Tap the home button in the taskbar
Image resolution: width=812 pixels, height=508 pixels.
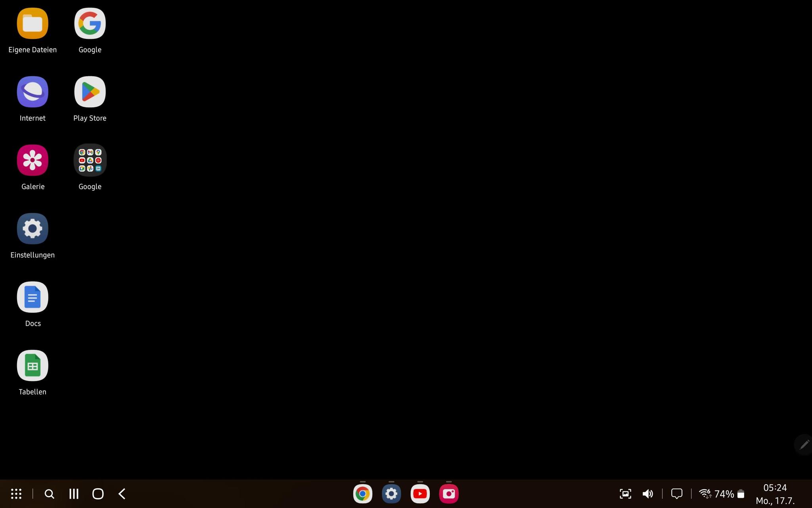[x=98, y=494]
